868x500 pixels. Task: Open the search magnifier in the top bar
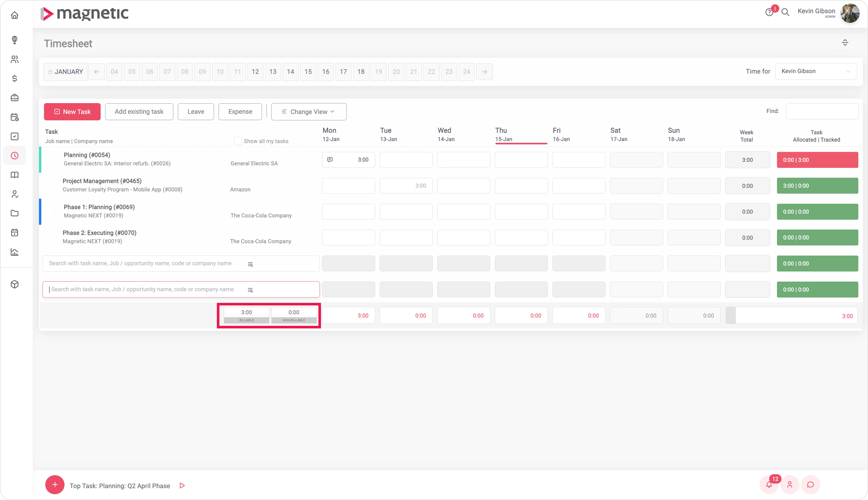785,12
